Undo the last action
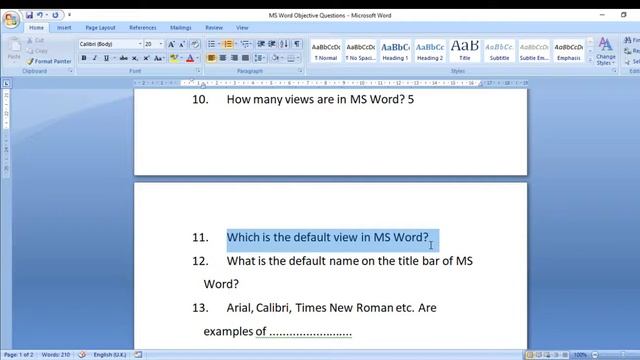This screenshot has height=360, width=640. tap(40, 15)
